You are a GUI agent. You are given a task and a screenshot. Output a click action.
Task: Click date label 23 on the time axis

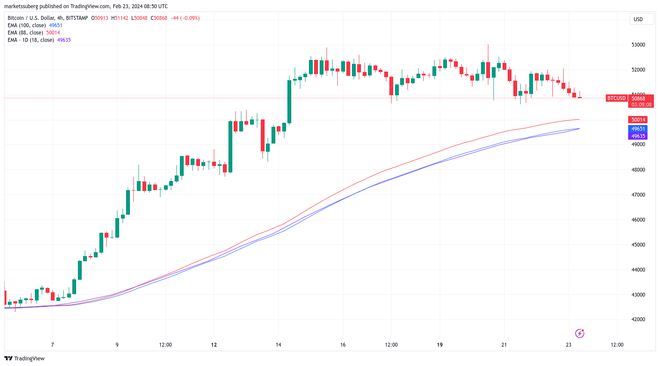[x=569, y=345]
